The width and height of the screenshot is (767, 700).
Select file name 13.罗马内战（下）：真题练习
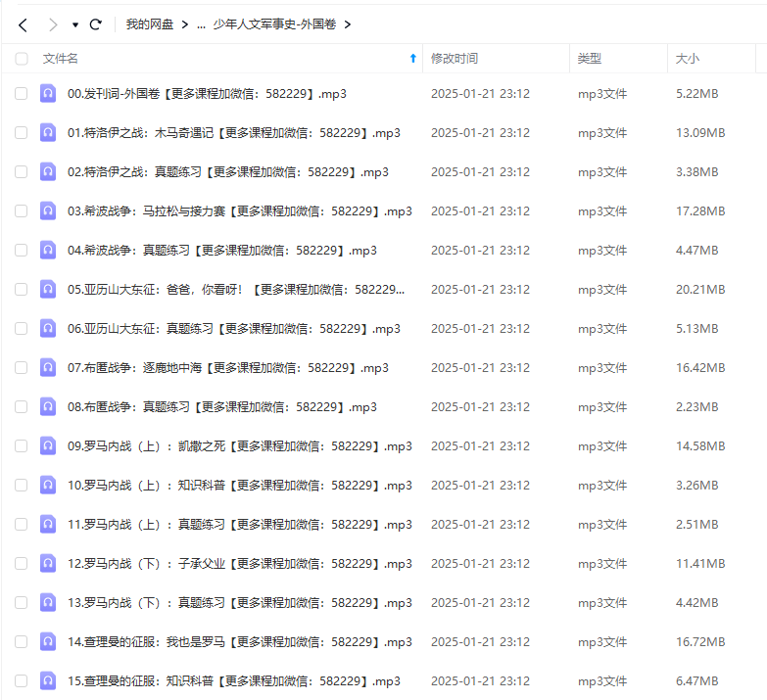pyautogui.click(x=240, y=602)
